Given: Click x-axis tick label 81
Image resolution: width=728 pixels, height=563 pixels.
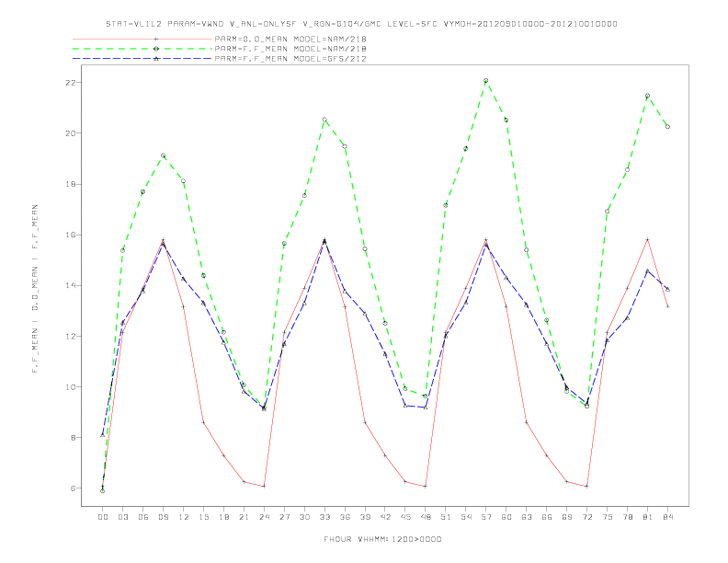Looking at the screenshot, I should (647, 517).
